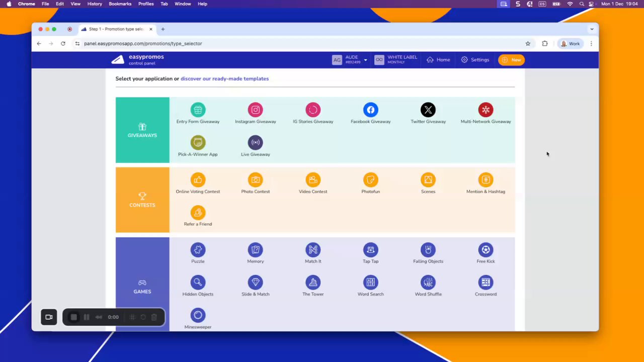This screenshot has height=362, width=644.
Task: Delete the recording with trash icon
Action: 154,317
